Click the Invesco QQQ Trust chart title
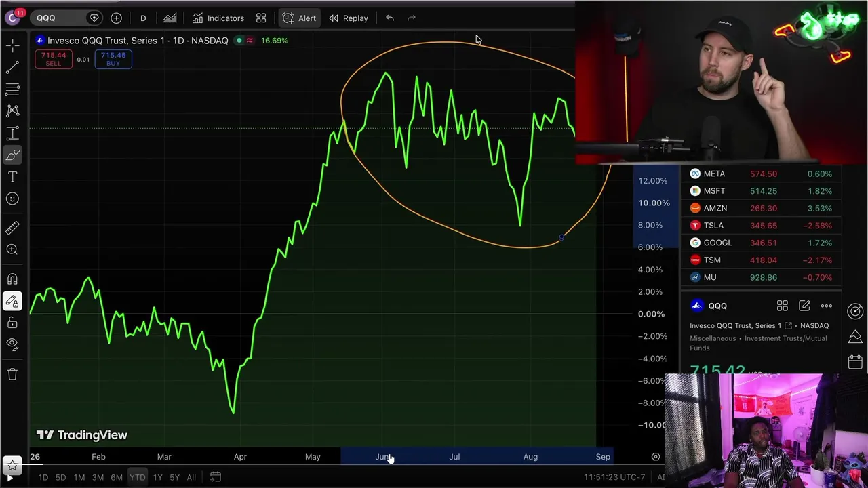Image resolution: width=868 pixels, height=488 pixels. click(x=138, y=41)
